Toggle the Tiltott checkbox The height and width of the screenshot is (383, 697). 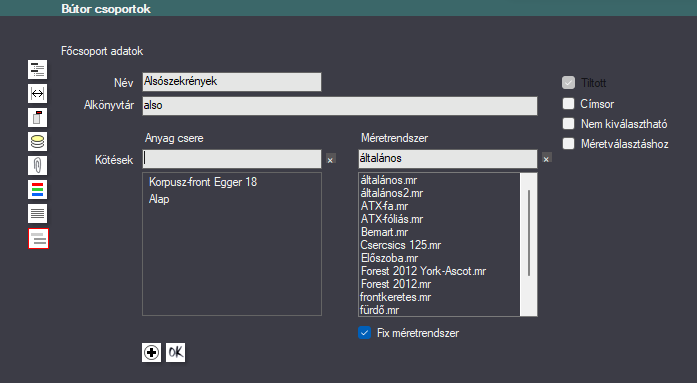569,83
